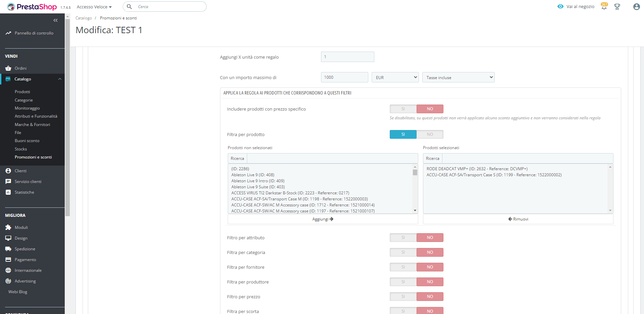Open Stocks in the Catalogo submenu

(21, 149)
